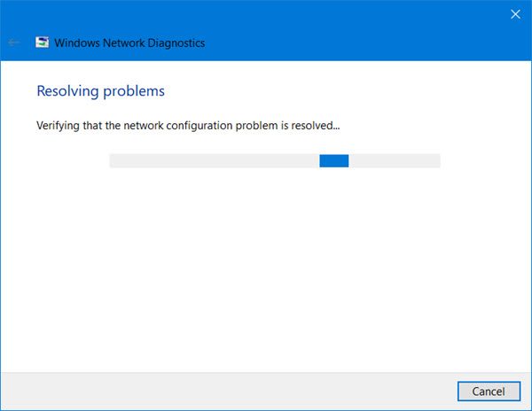532x411 pixels.
Task: Click the 'Resolving problems' heading
Action: 101,91
